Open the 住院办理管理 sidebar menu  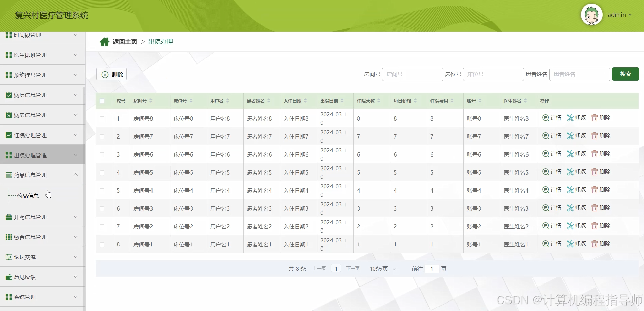[42, 135]
